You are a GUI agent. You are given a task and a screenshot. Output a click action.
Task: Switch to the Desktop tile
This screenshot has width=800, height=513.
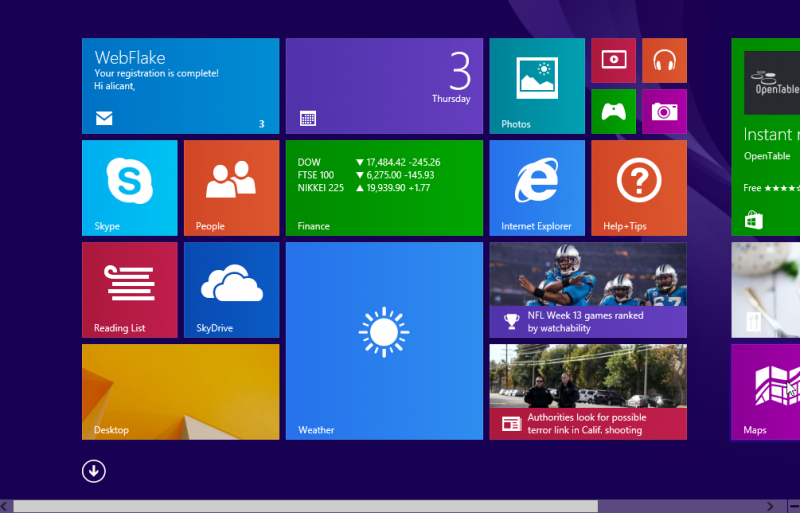point(181,392)
